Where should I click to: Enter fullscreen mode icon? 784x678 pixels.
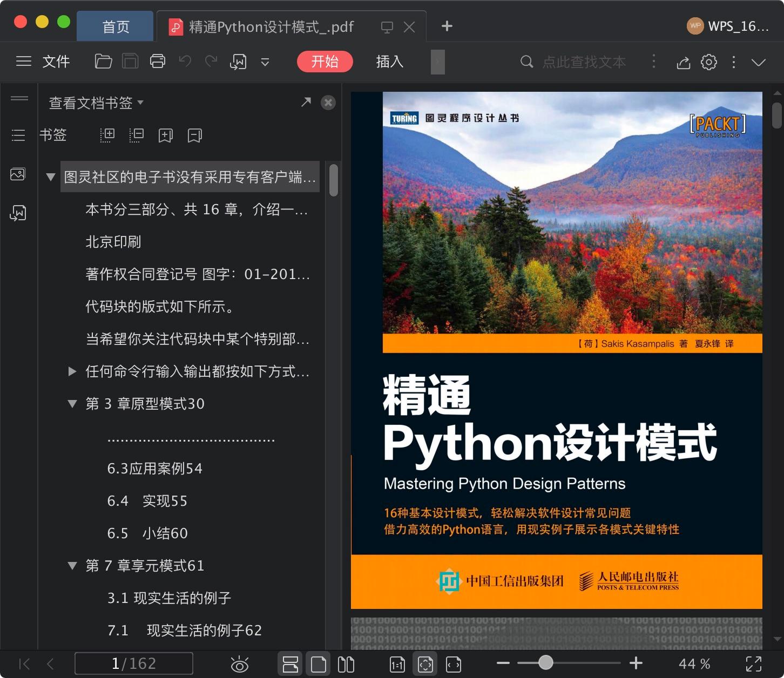pyautogui.click(x=754, y=664)
